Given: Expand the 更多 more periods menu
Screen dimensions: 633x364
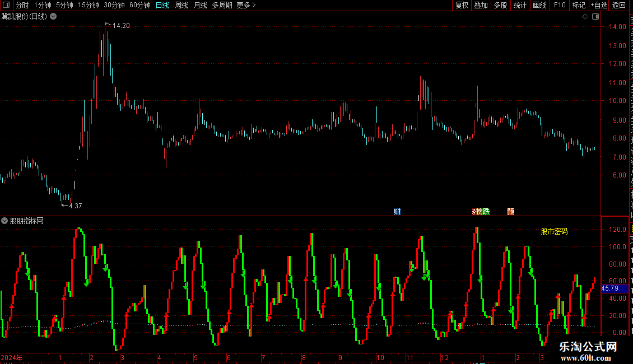Looking at the screenshot, I should click(x=246, y=5).
